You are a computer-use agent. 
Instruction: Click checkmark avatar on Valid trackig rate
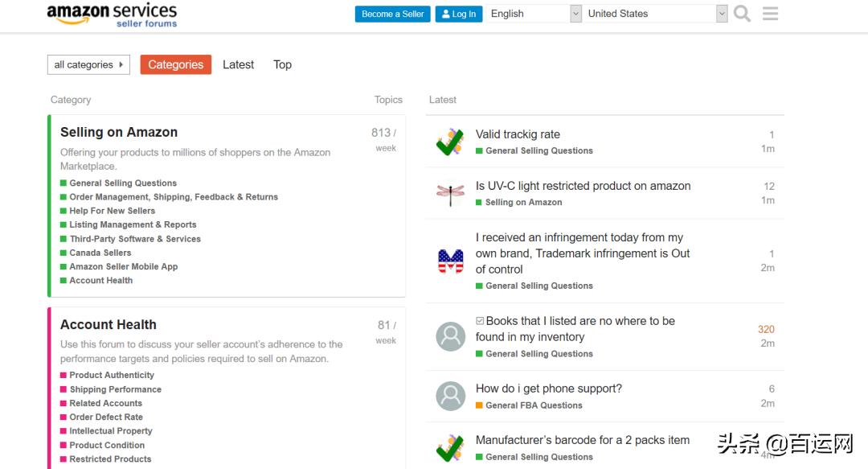tap(450, 142)
